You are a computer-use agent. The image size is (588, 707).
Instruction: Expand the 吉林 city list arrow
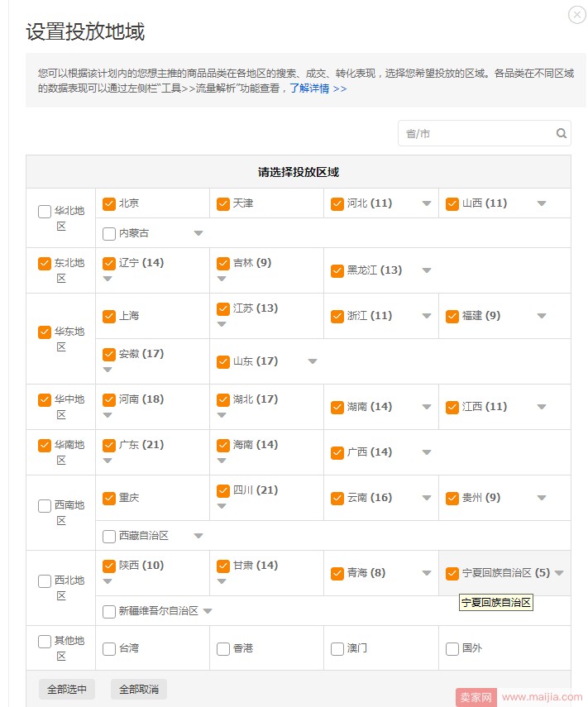coord(222,279)
